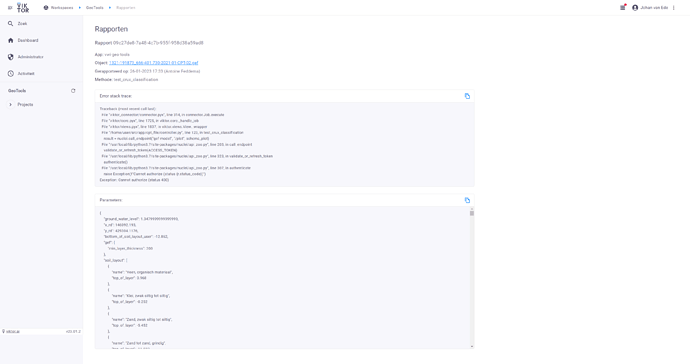Click the 'Exception: Cannot authorize' line
The height and width of the screenshot is (364, 690).
coord(134,180)
